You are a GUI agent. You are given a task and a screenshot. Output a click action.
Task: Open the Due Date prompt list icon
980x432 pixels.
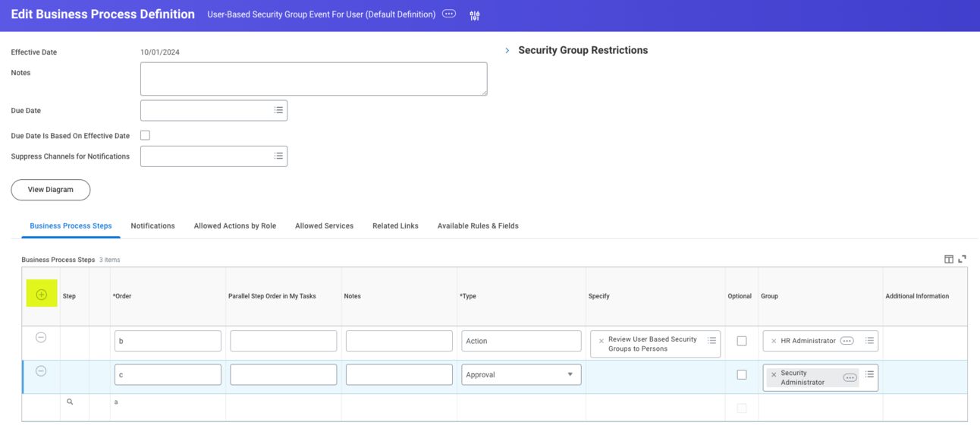pos(278,110)
